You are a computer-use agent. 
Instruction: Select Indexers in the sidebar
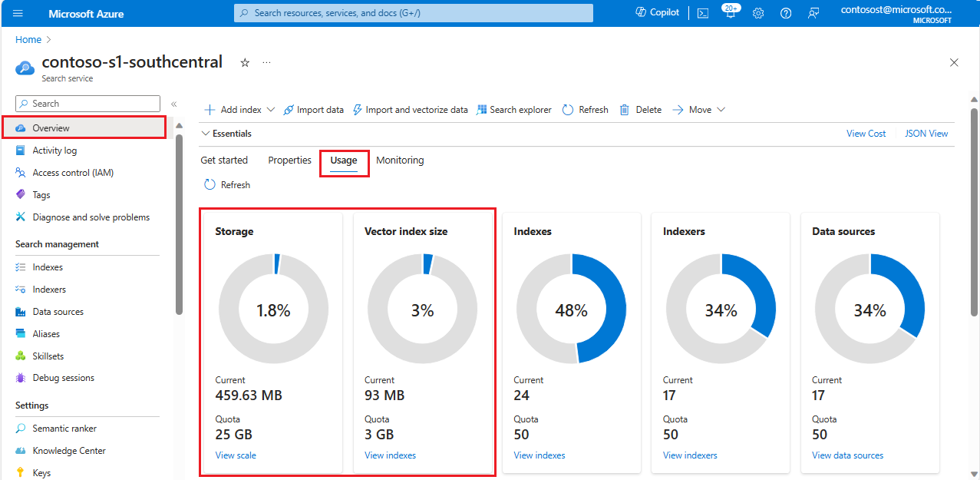(x=49, y=290)
